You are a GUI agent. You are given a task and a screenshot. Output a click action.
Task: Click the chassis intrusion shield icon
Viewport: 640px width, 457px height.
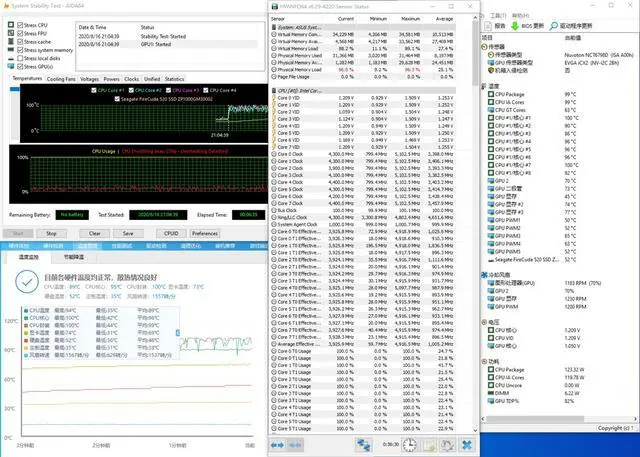(491, 71)
